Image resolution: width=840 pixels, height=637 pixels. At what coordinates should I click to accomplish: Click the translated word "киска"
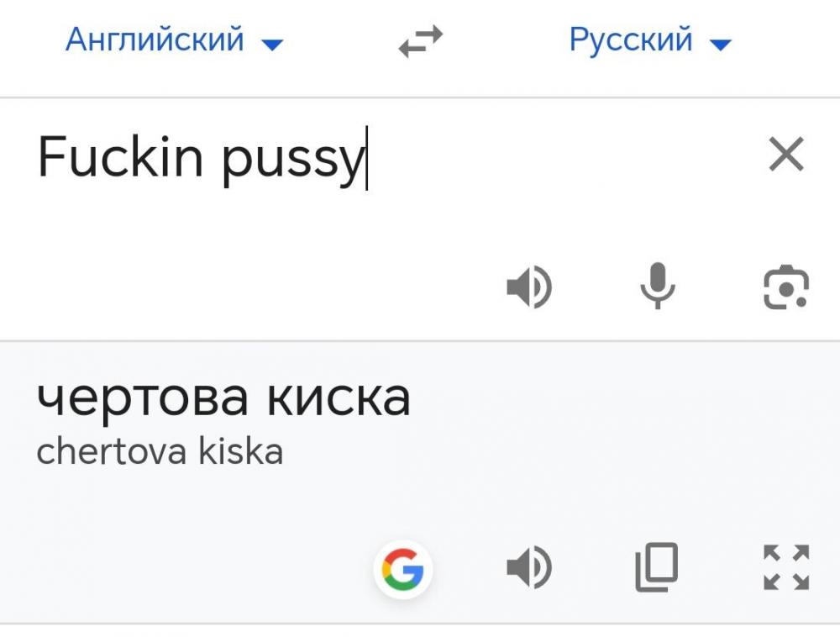point(339,397)
